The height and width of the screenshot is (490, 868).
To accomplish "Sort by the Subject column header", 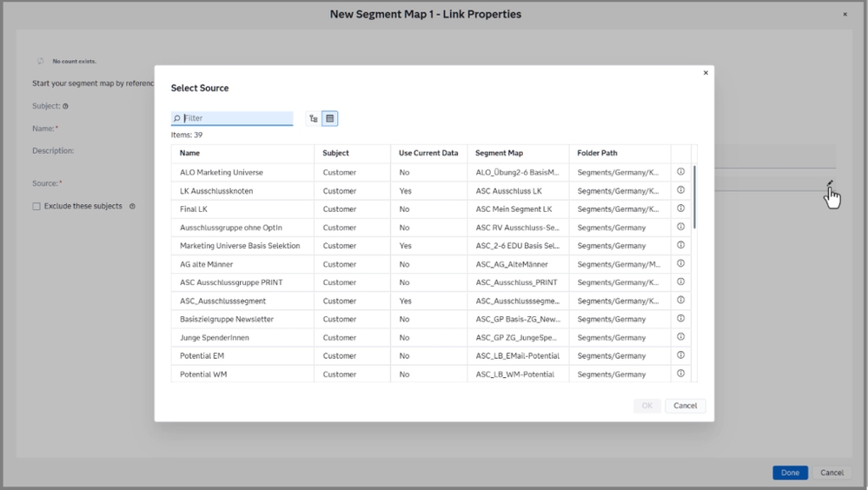I will coord(352,154).
